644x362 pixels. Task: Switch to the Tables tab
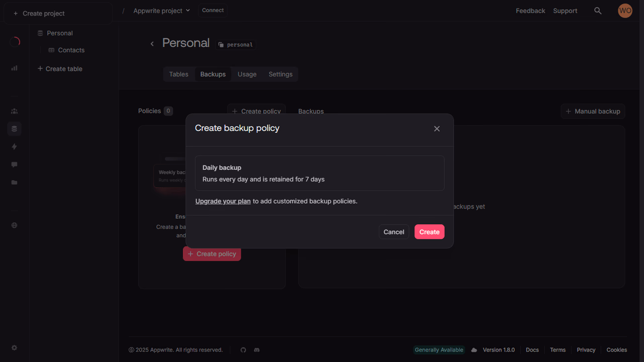[x=179, y=74]
